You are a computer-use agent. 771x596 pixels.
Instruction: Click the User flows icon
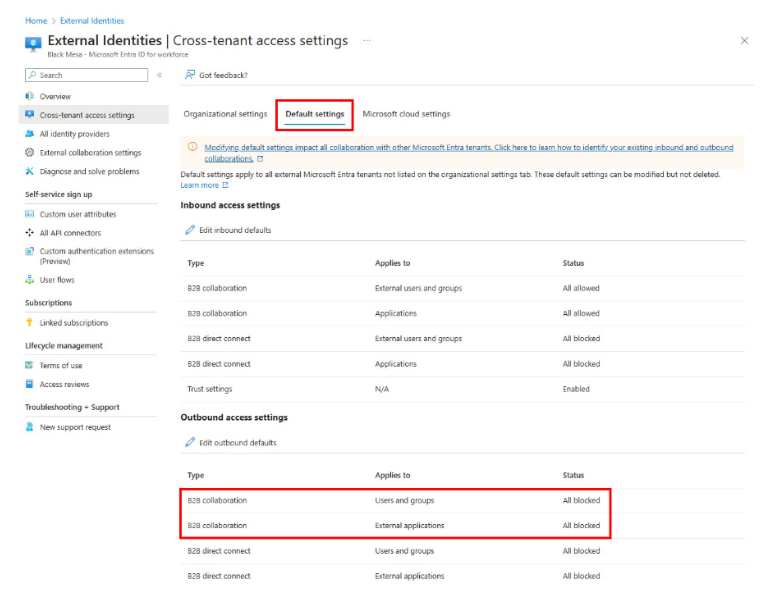(30, 280)
